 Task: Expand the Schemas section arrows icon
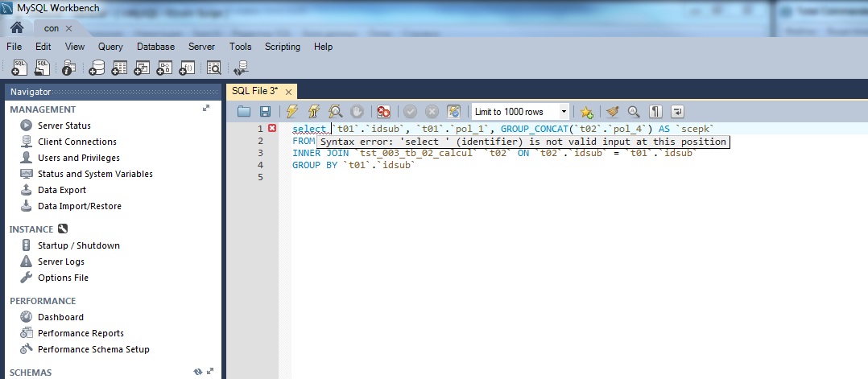click(x=209, y=372)
